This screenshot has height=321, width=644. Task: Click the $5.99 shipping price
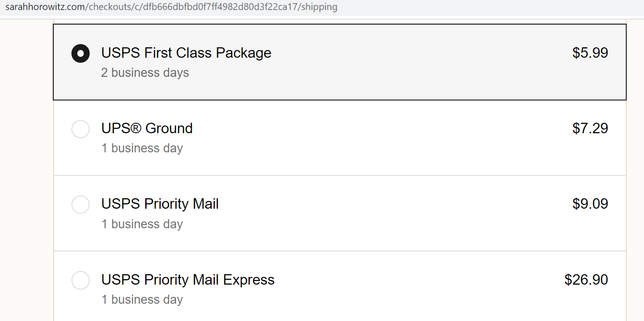click(590, 53)
